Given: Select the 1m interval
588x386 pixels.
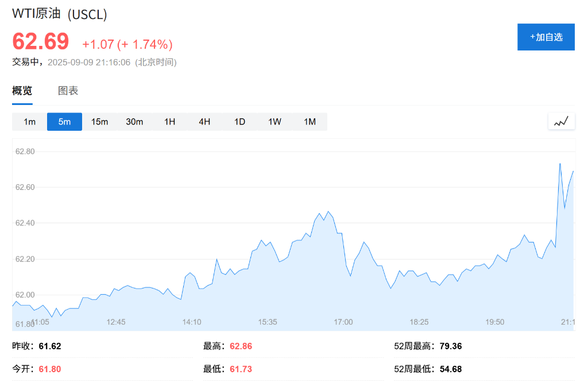Looking at the screenshot, I should (x=29, y=122).
